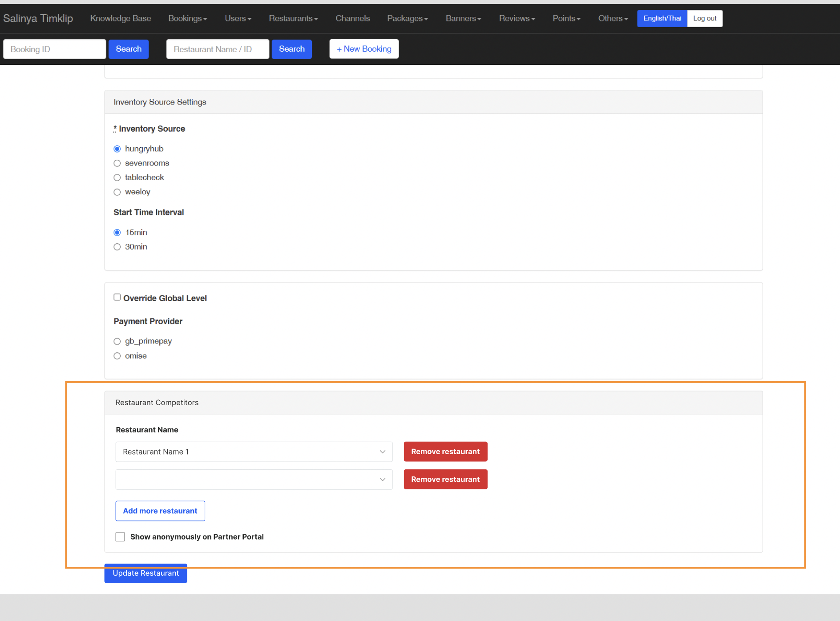Screen dimensions: 840x621
Task: Remove the first competitor restaurant
Action: click(x=445, y=452)
